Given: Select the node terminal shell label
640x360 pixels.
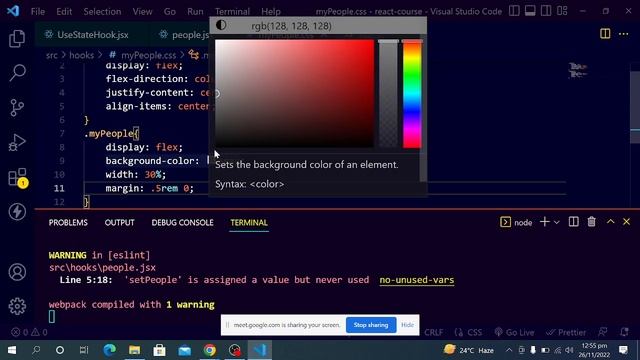Looking at the screenshot, I should click(516, 222).
